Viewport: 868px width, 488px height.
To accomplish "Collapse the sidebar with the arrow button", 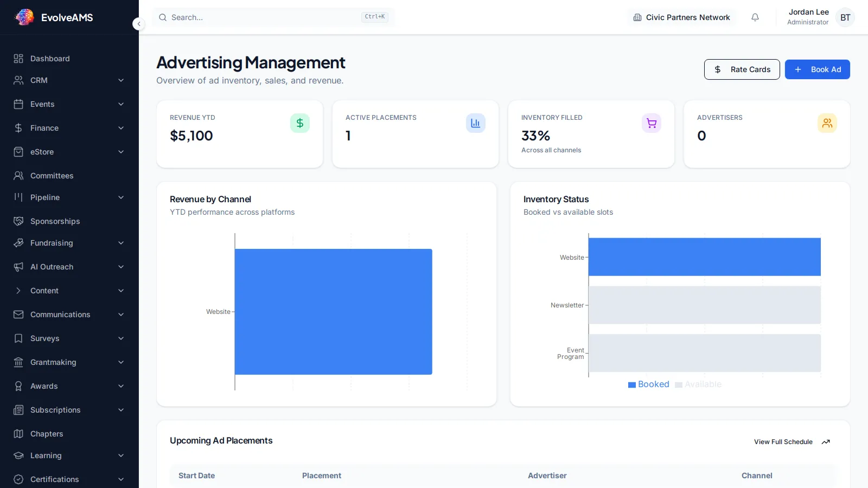I will pyautogui.click(x=139, y=24).
